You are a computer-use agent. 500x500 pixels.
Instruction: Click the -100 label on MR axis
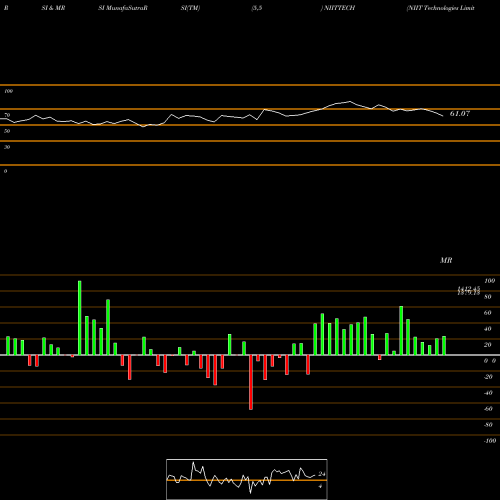[x=489, y=441]
